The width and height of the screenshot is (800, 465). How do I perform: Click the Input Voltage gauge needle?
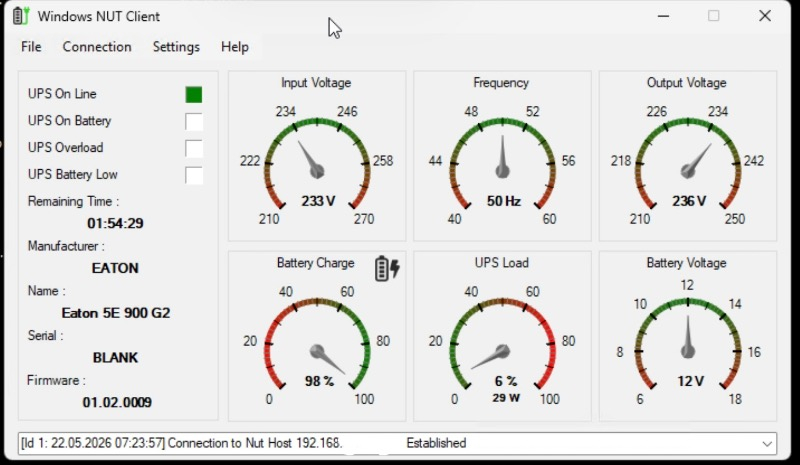point(311,160)
